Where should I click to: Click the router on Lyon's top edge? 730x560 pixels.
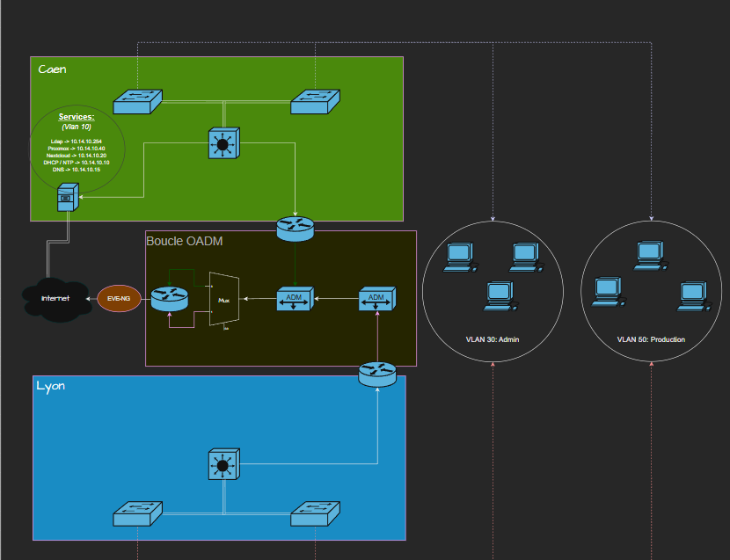378,375
